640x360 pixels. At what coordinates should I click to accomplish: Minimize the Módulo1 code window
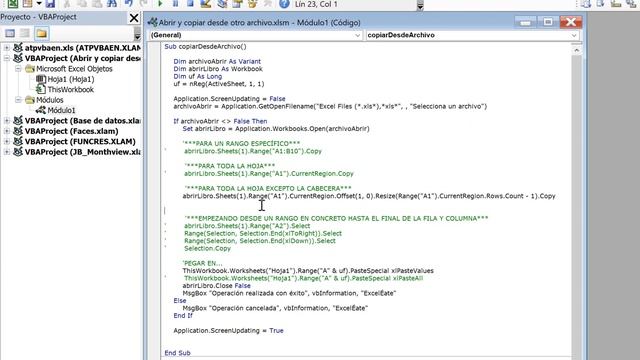click(x=526, y=22)
